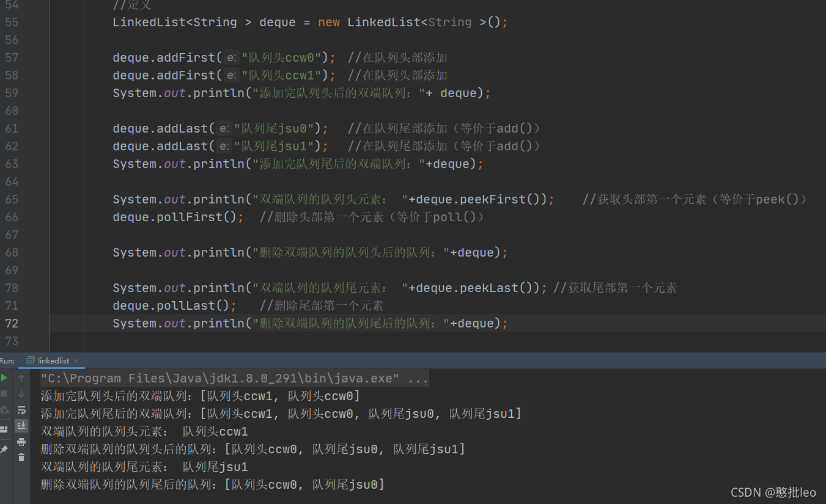Click the 'e:' parameter hint on line 62
The height and width of the screenshot is (504, 826).
(224, 146)
